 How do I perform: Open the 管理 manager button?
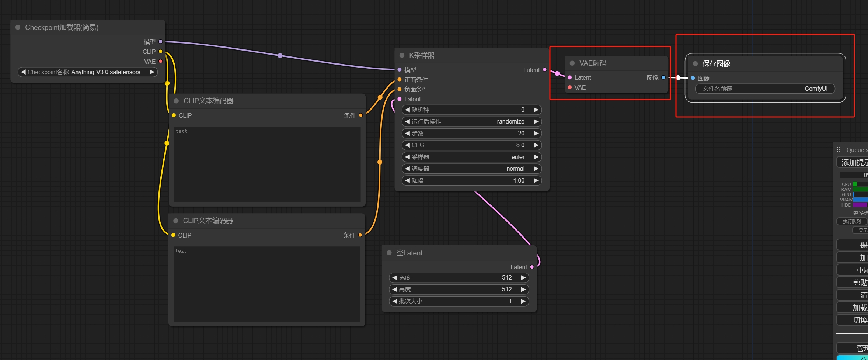tap(853, 348)
